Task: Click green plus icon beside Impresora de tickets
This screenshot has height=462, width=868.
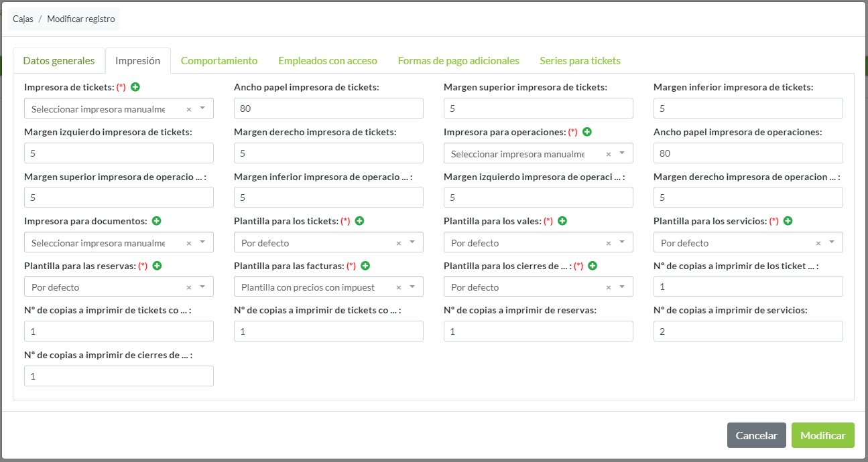Action: (135, 87)
